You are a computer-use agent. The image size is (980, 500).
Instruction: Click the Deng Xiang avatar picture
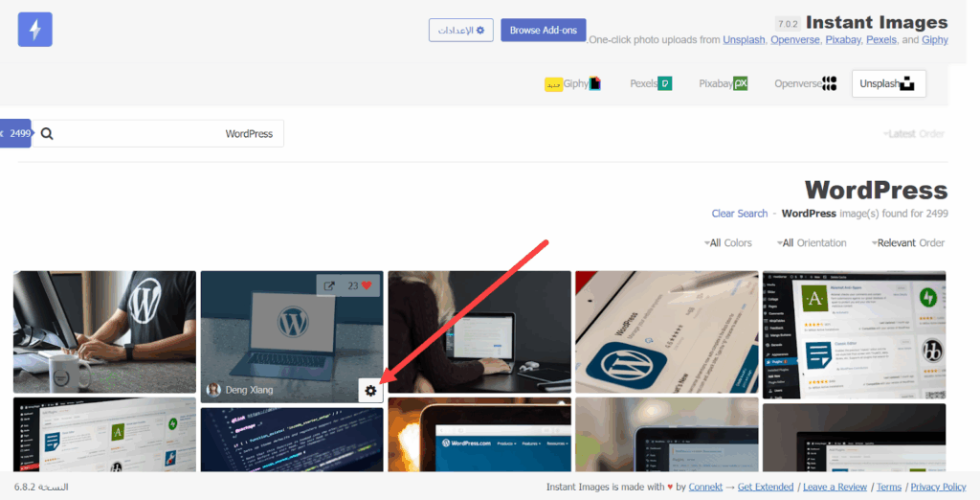click(213, 390)
